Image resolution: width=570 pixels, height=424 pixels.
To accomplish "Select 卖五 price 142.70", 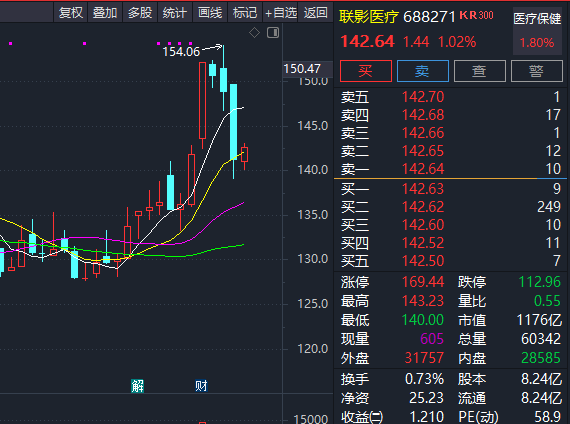I will [x=423, y=97].
